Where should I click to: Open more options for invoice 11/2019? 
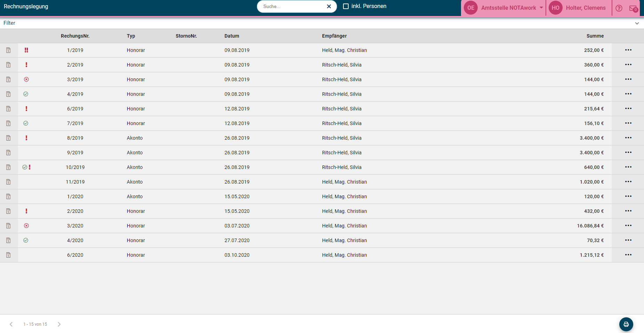[628, 182]
